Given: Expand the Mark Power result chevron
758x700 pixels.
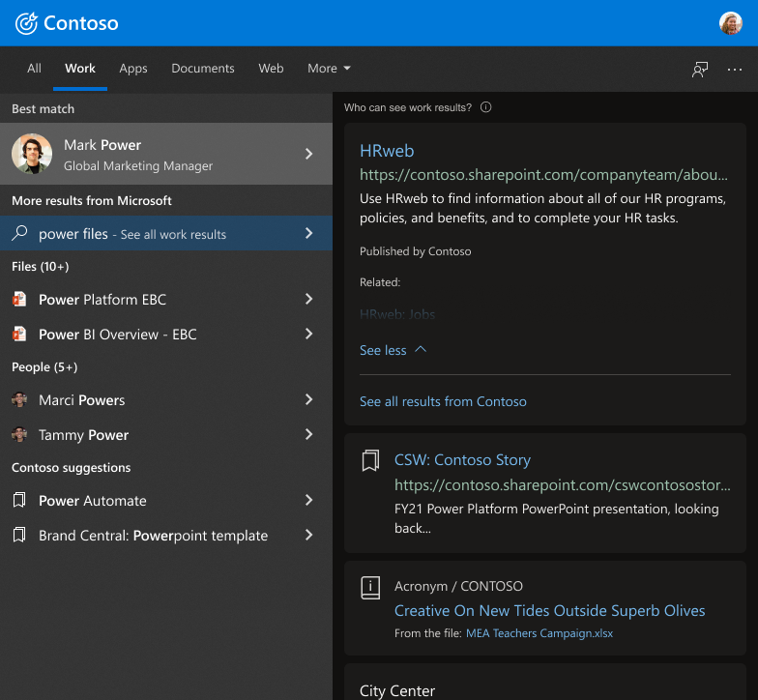Looking at the screenshot, I should coord(309,154).
